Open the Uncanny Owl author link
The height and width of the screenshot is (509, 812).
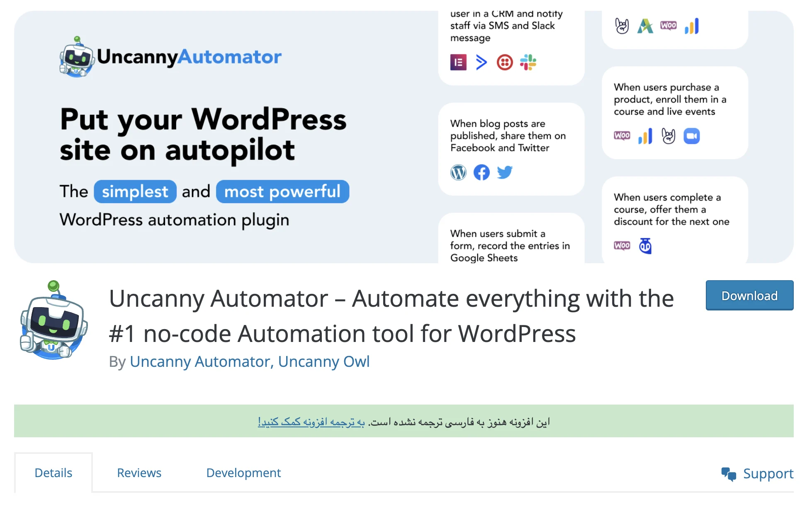pyautogui.click(x=324, y=361)
